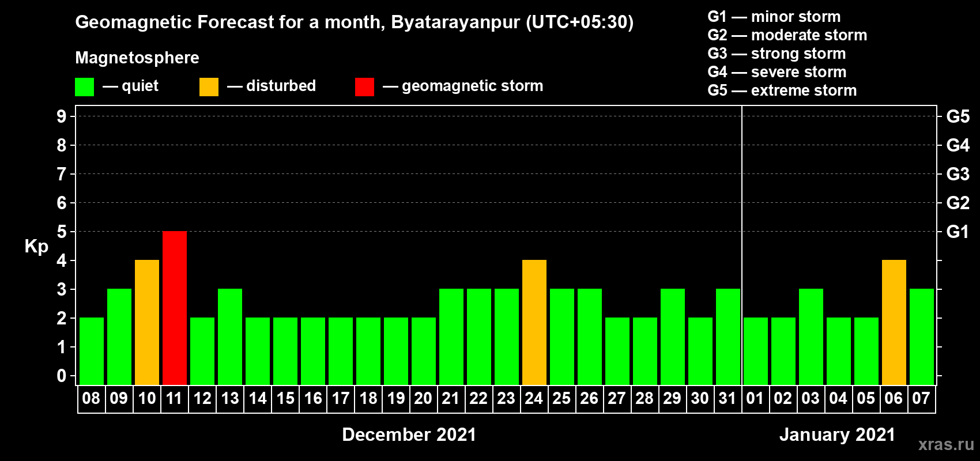Image resolution: width=980 pixels, height=461 pixels.
Task: Click the red geomagnetic storm legend swatch
Action: (x=364, y=87)
